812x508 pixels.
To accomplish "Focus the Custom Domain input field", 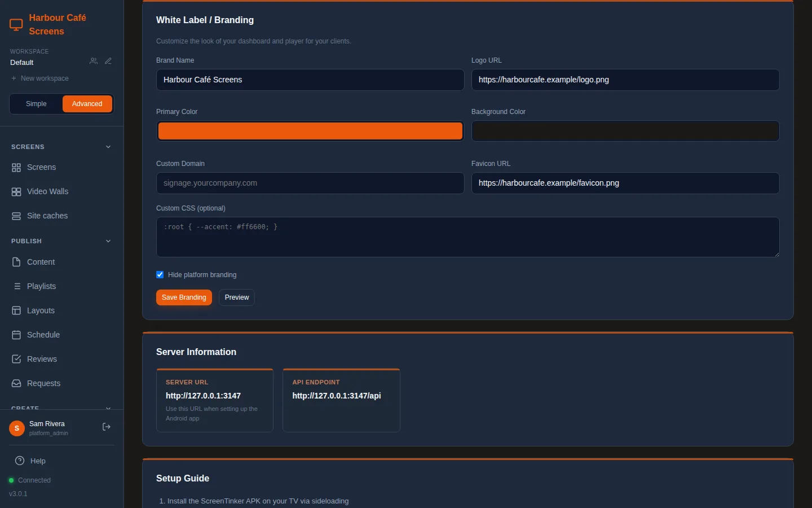I will [x=310, y=183].
